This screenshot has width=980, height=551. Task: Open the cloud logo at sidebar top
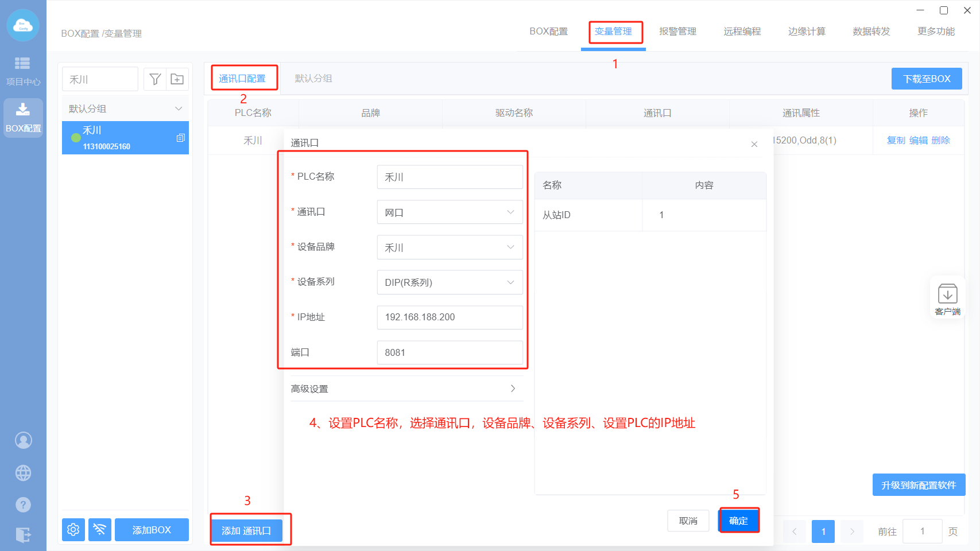(x=23, y=25)
